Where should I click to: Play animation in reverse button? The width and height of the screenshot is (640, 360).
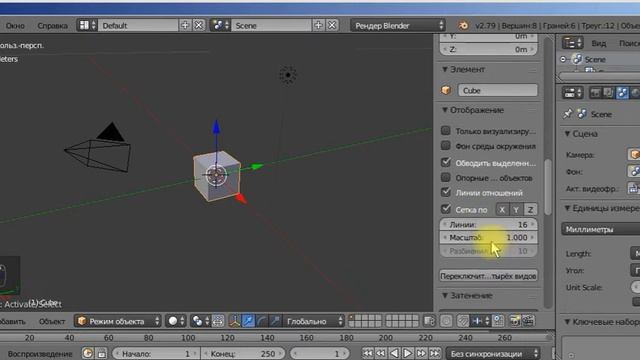(x=394, y=353)
